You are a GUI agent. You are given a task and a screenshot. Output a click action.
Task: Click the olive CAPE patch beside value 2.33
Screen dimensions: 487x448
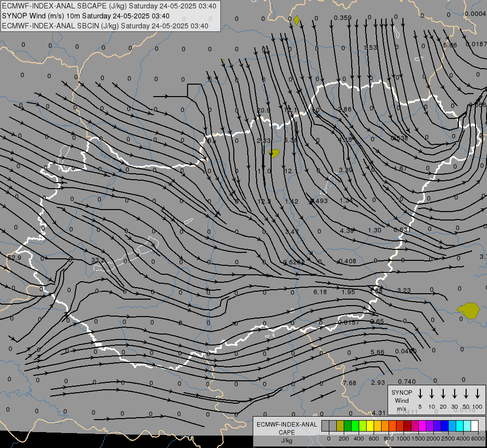coord(274,153)
